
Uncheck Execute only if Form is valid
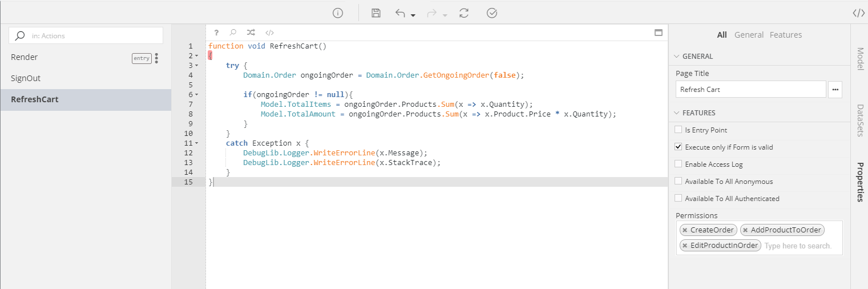[679, 147]
